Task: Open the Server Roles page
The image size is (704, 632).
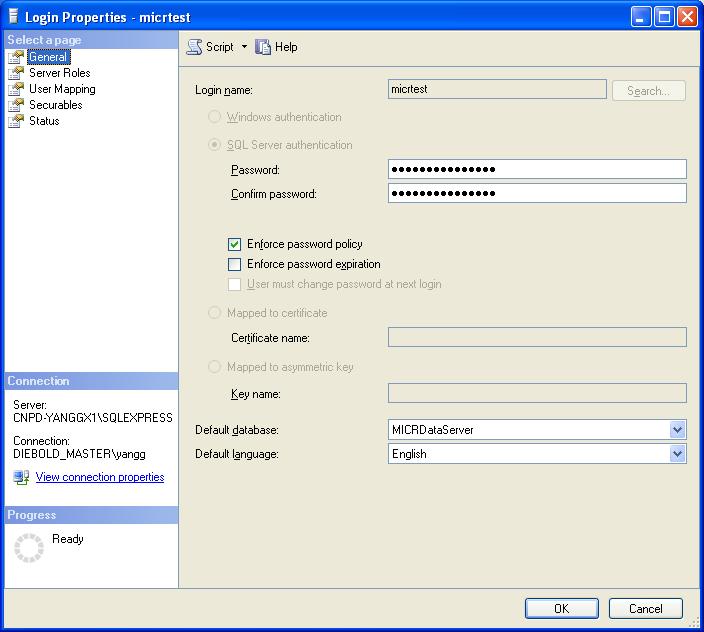Action: (59, 73)
